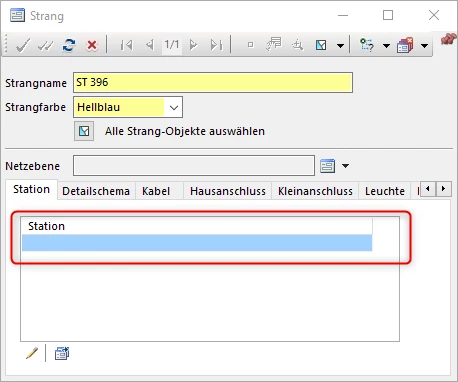The image size is (458, 382).
Task: Open dropdown next to tree query icon
Action: 386,45
